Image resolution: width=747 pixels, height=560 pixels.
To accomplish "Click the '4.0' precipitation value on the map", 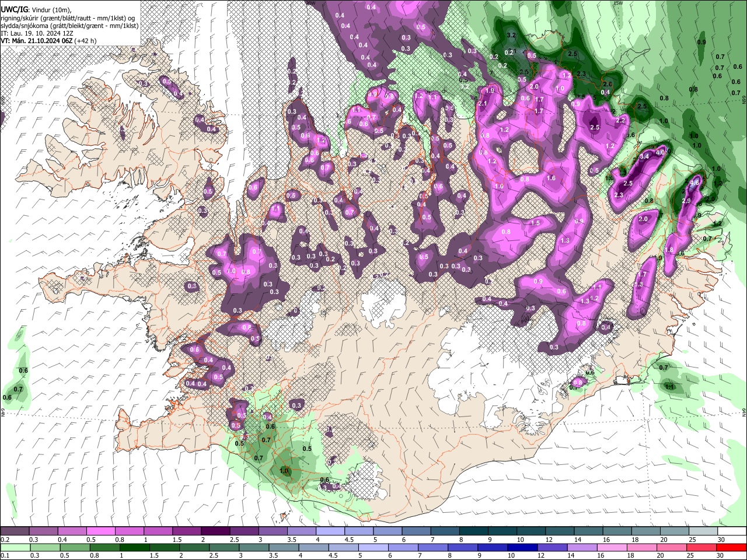I will tap(661, 152).
